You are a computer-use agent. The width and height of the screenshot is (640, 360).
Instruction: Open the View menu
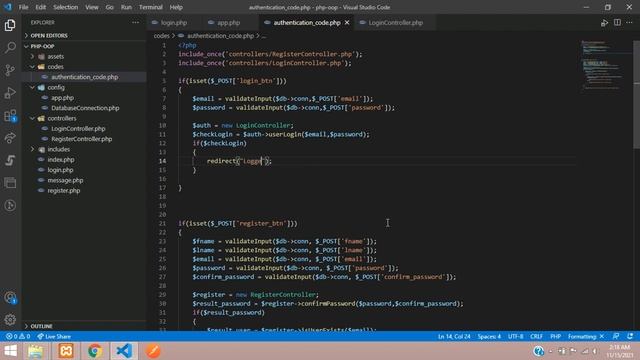92,7
